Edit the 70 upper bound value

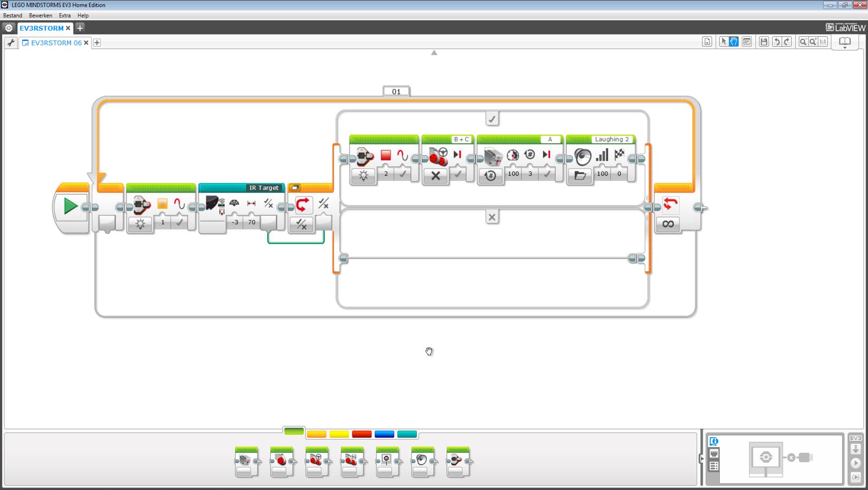[x=252, y=222]
